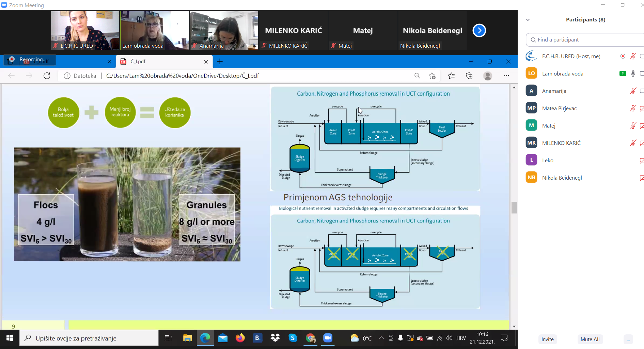Refresh the page in Edge browser
This screenshot has width=644, height=349.
pos(47,76)
